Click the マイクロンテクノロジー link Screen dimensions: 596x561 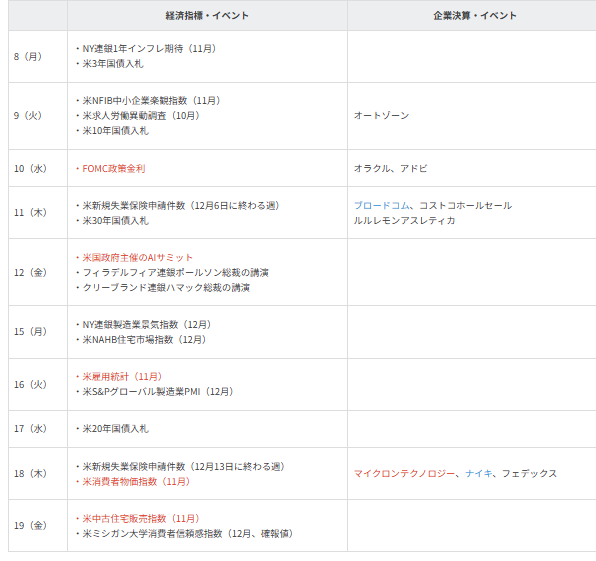(x=404, y=474)
